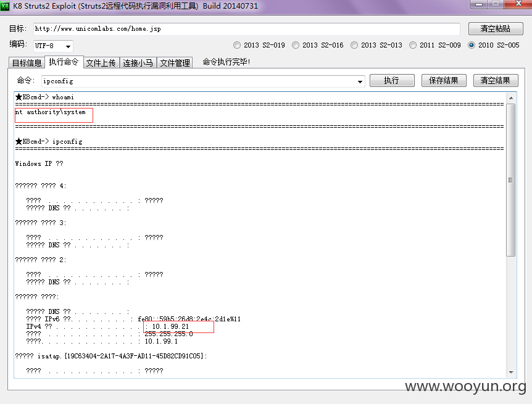This screenshot has width=532, height=404.
Task: Minimize the K8 Struts2 Exploit window
Action: pyautogui.click(x=479, y=4)
